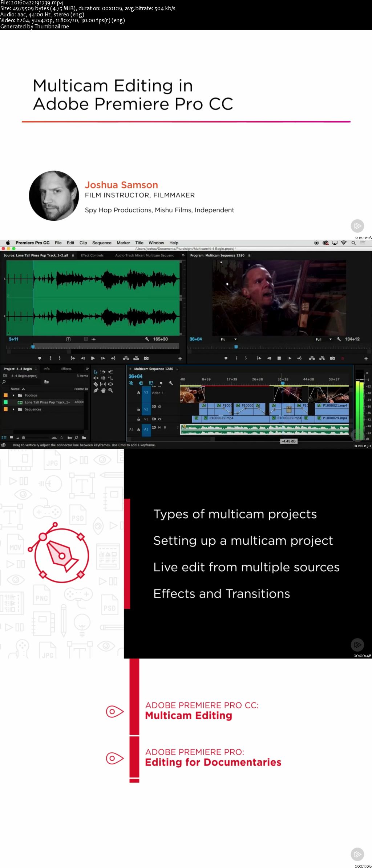Select the Razor tool

click(x=96, y=384)
